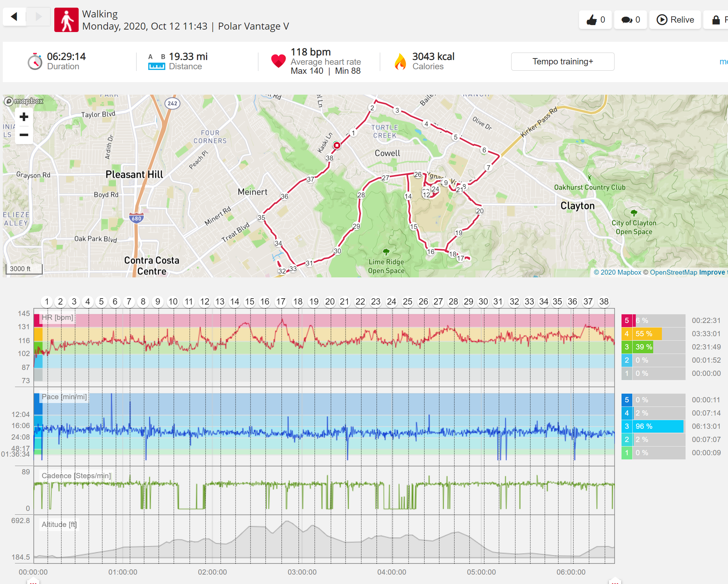728x584 pixels.
Task: Select lap 17 marker above the chart
Action: (x=280, y=301)
